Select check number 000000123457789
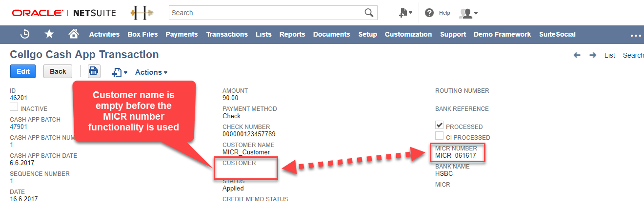The image size is (644, 212). 248,134
